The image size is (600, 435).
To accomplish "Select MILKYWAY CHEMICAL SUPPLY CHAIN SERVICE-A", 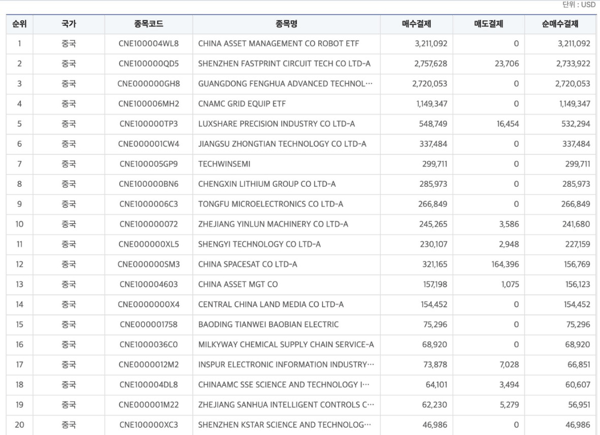I will coord(286,345).
